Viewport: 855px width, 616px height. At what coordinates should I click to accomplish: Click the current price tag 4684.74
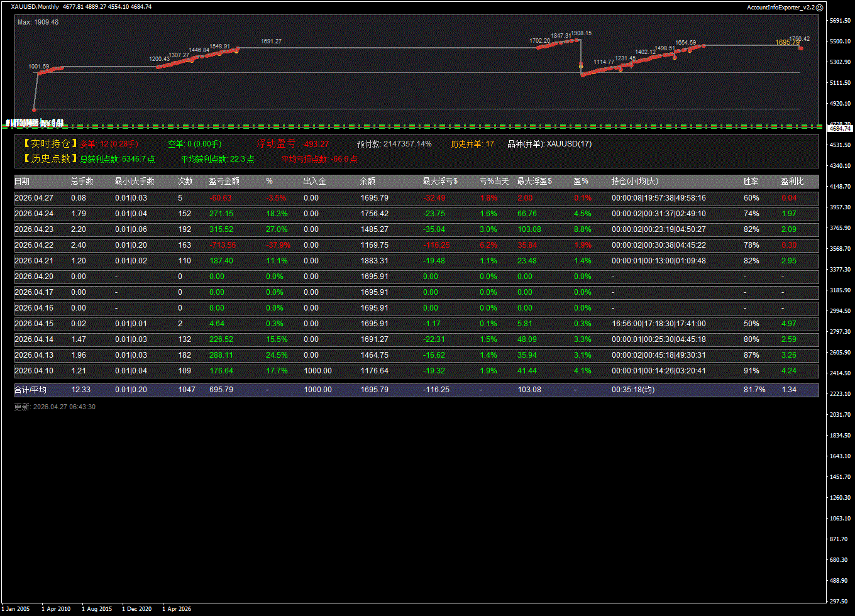pyautogui.click(x=839, y=128)
